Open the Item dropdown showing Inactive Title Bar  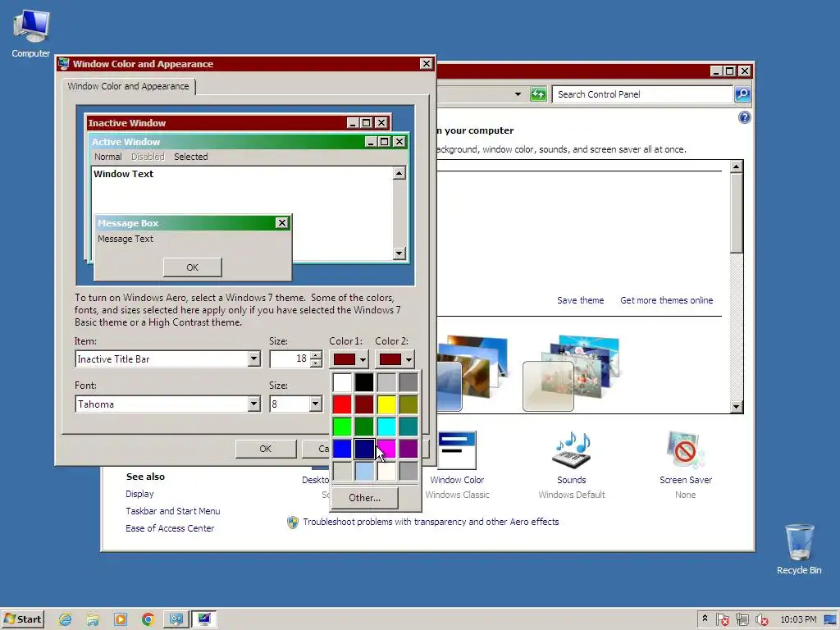coord(254,359)
